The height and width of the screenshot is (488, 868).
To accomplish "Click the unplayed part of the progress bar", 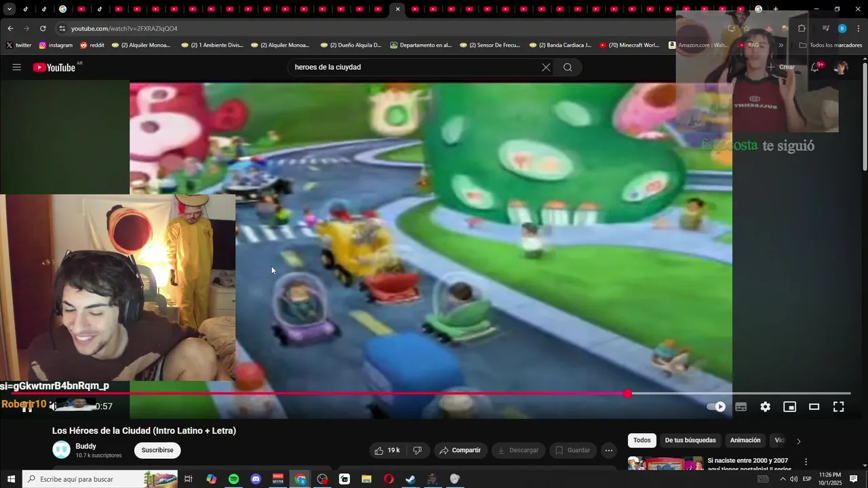I will coord(741,393).
